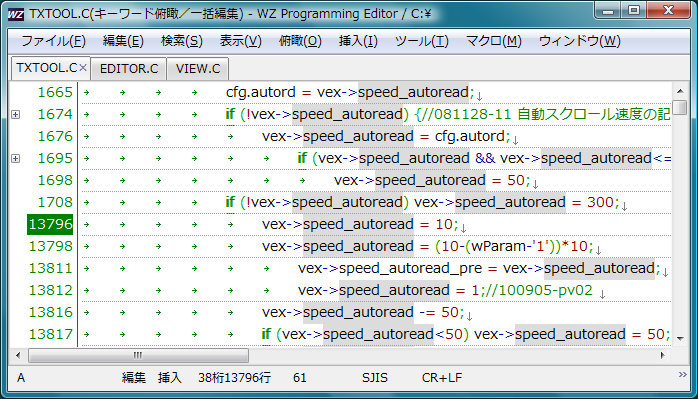Click line number 13817

(50, 334)
